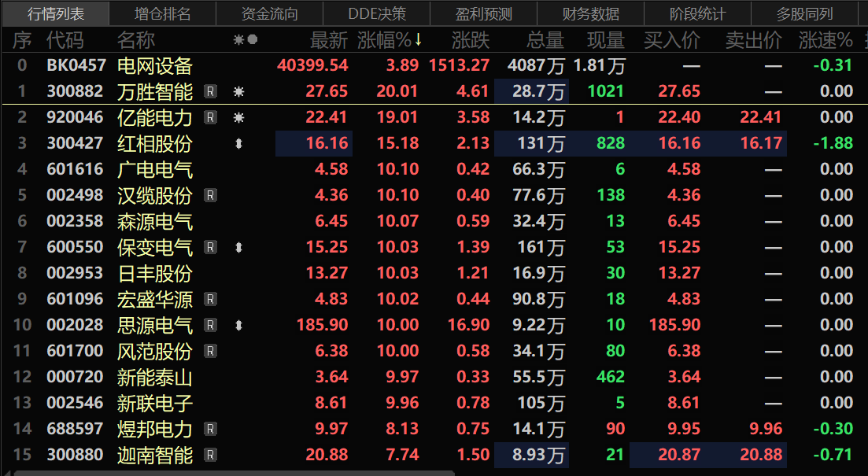Screen dimensions: 868x476
Task: Select the 电网设备 sector row name
Action: [x=155, y=66]
